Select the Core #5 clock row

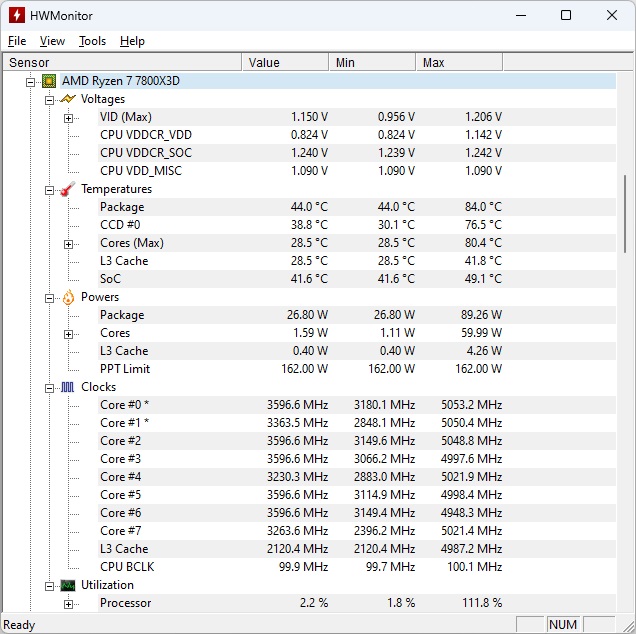(357, 495)
